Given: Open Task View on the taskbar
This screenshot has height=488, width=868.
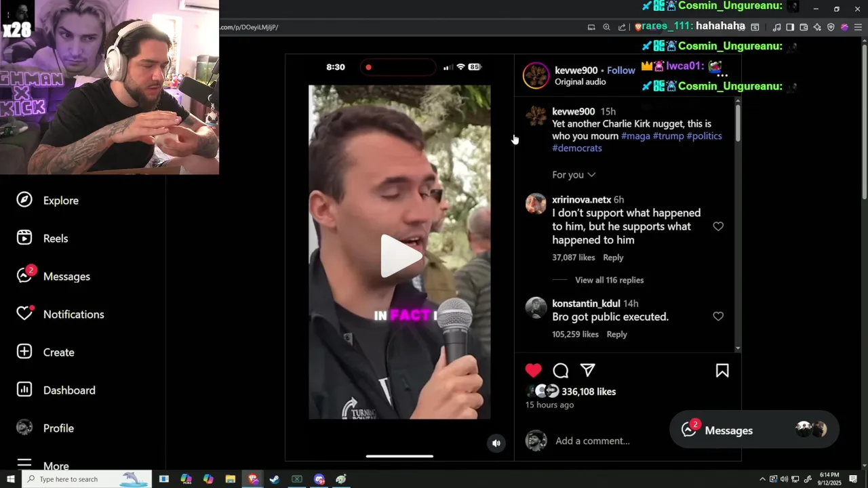Looking at the screenshot, I should tap(164, 479).
